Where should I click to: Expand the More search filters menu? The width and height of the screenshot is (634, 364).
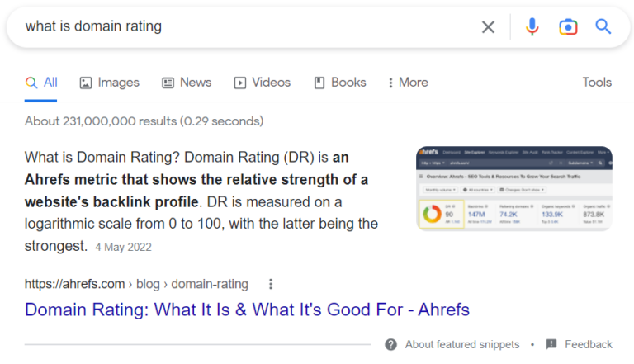408,83
